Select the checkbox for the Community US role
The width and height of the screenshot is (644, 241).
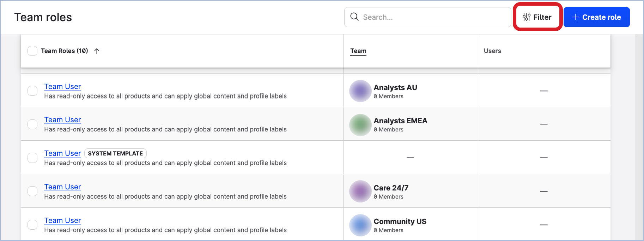32,225
